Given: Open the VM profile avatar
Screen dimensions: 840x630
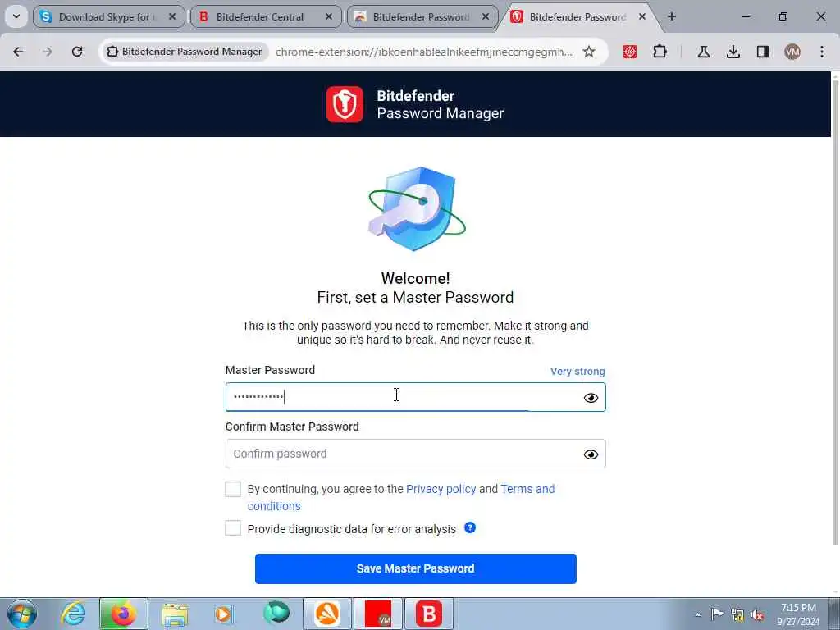Looking at the screenshot, I should tap(792, 52).
